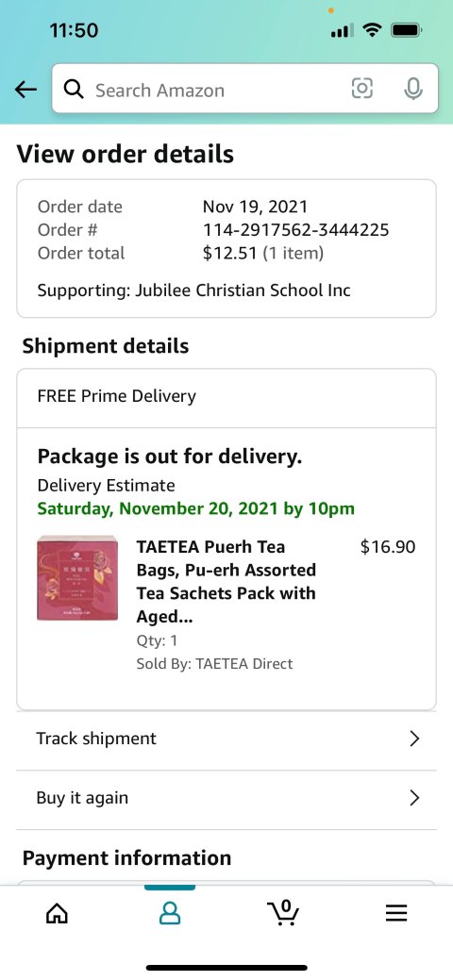
Task: Tap the Wi-Fi status bar icon
Action: [373, 29]
